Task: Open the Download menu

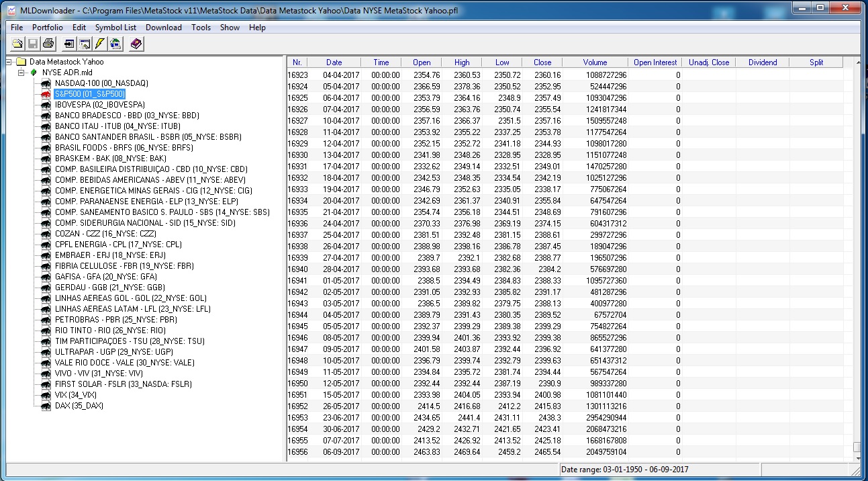Action: (164, 28)
